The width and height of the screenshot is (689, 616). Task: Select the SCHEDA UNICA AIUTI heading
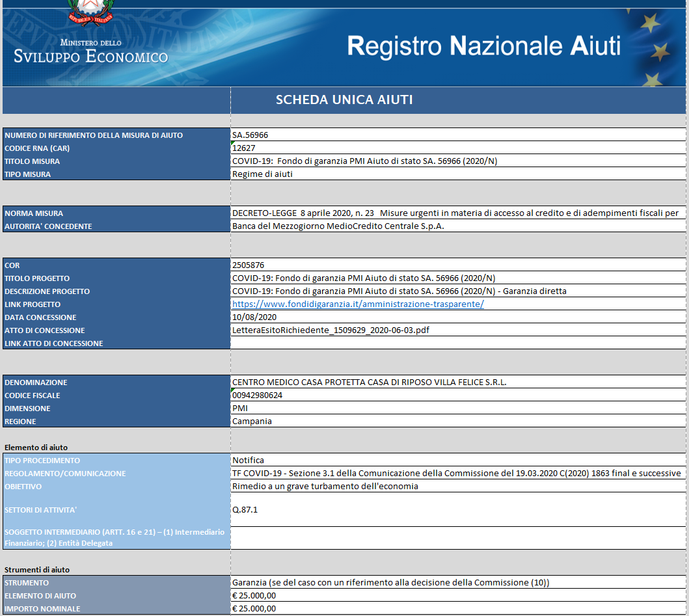344,100
